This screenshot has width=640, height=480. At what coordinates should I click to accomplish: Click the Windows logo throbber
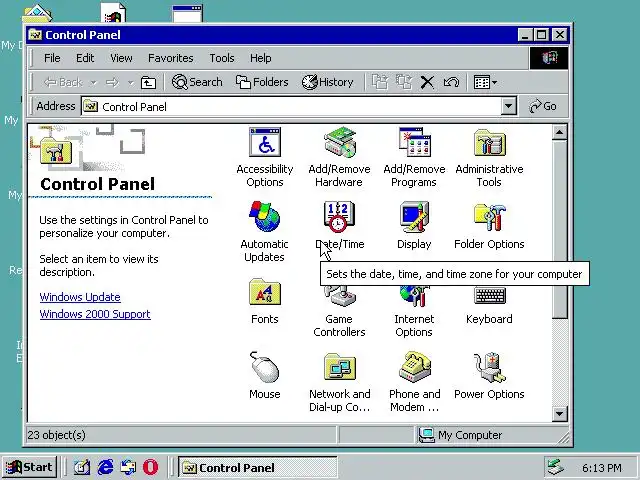549,58
